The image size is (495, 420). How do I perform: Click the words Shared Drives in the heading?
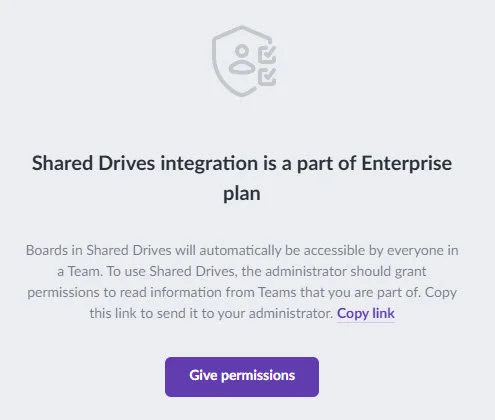pos(93,163)
